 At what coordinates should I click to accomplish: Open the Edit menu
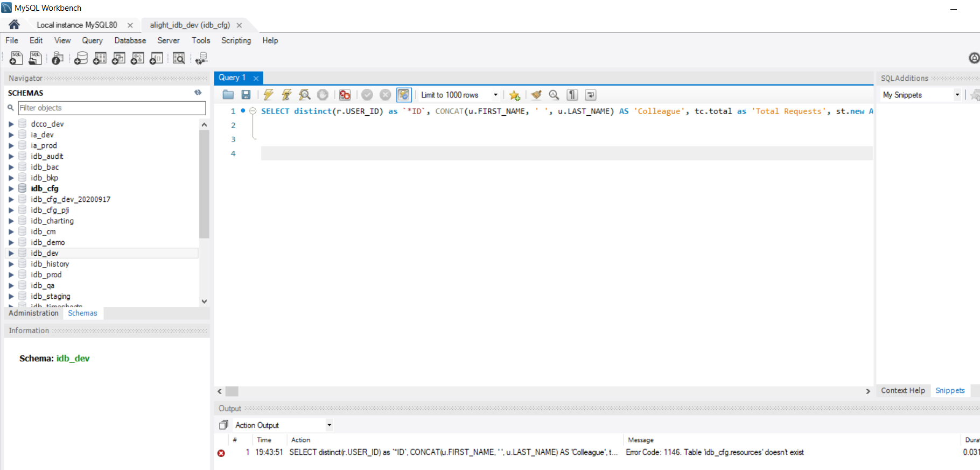pyautogui.click(x=36, y=40)
